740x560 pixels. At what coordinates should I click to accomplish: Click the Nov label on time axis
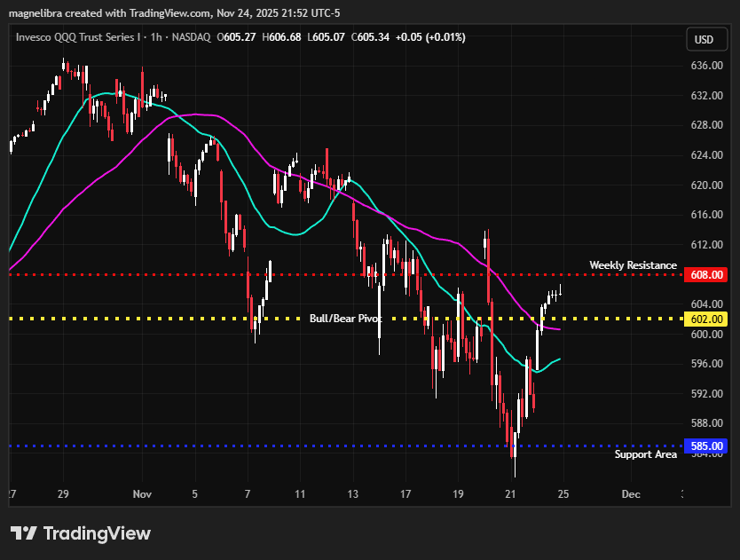coord(142,494)
